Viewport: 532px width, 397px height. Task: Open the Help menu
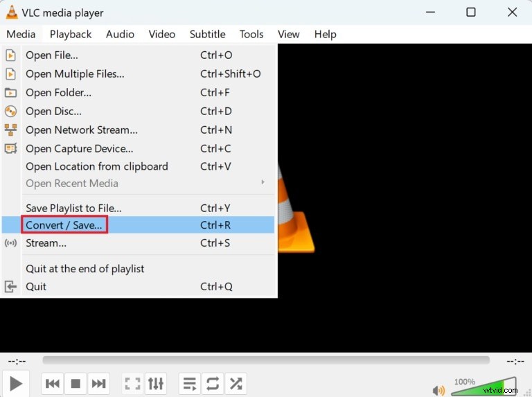[326, 34]
